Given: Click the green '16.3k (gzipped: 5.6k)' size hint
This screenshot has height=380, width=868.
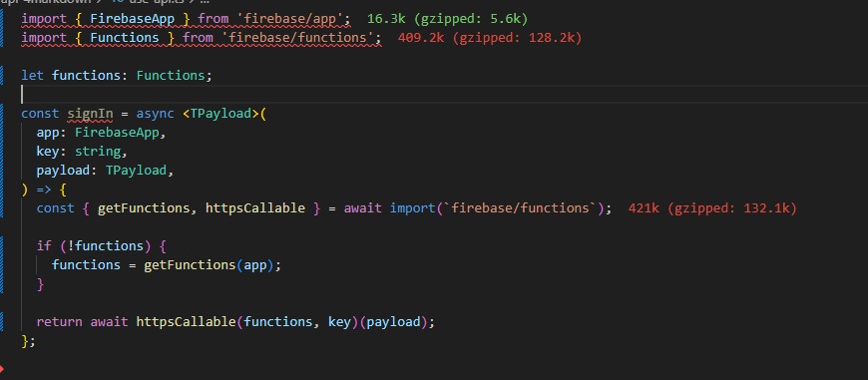Looking at the screenshot, I should pos(447,19).
